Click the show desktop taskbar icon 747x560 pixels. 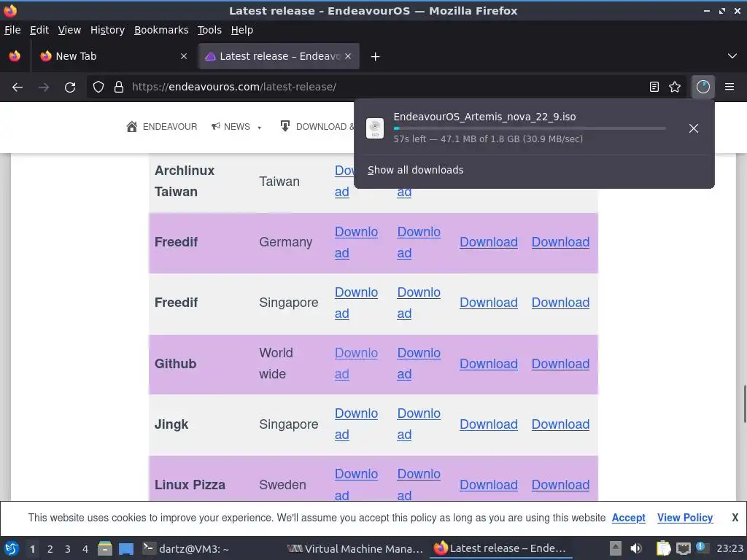[x=126, y=549]
